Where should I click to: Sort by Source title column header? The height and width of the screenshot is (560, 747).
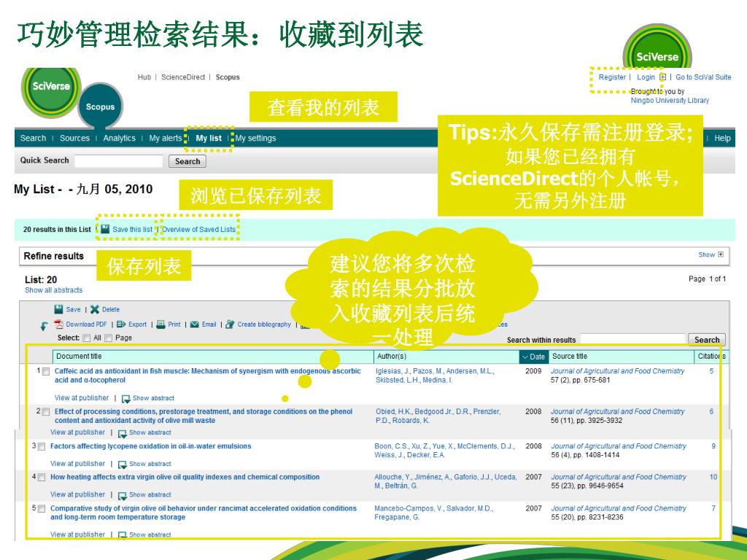622,356
